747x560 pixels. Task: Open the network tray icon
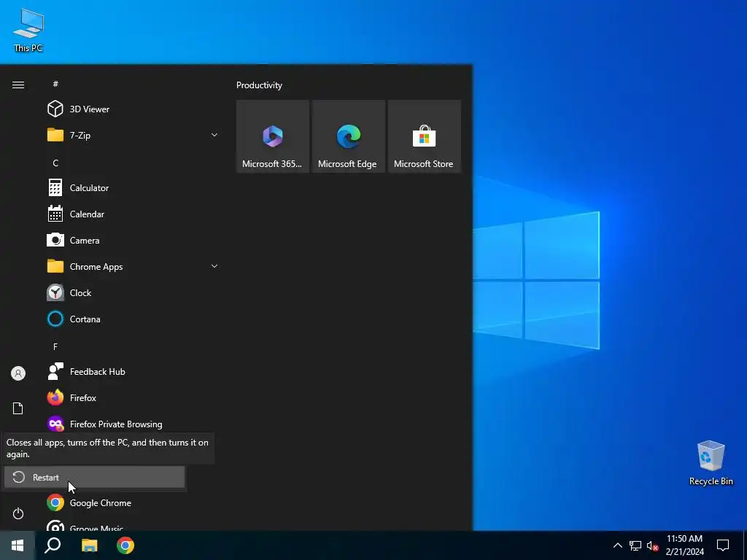(x=635, y=545)
